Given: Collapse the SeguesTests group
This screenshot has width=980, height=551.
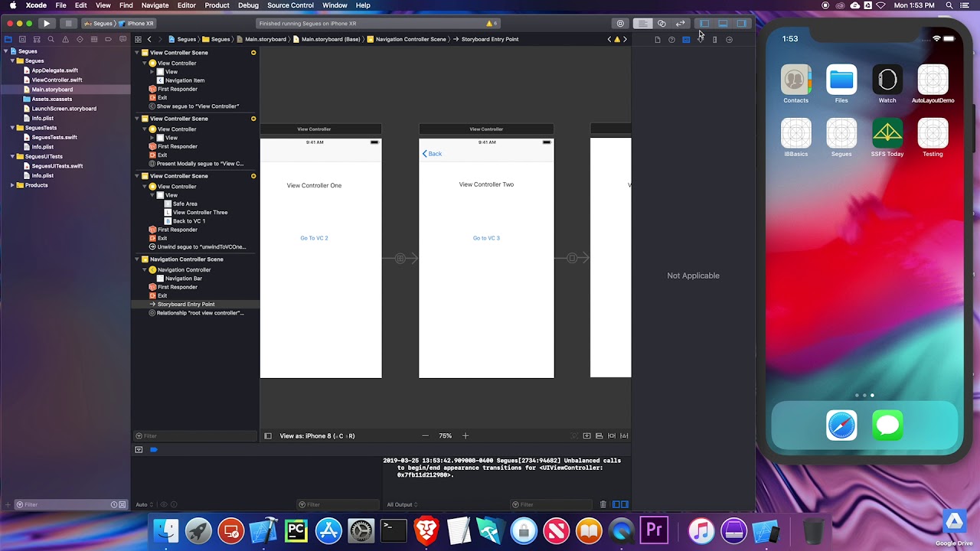Looking at the screenshot, I should click(x=12, y=128).
